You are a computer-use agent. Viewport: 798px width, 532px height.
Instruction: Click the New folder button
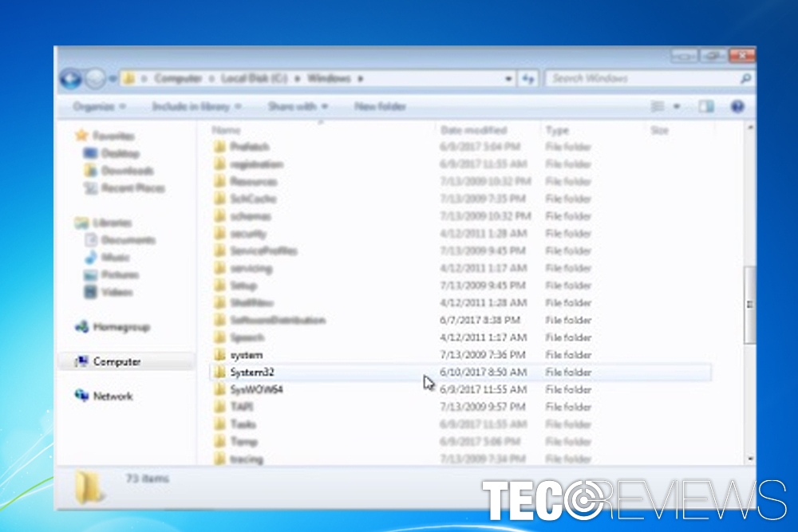pos(380,107)
